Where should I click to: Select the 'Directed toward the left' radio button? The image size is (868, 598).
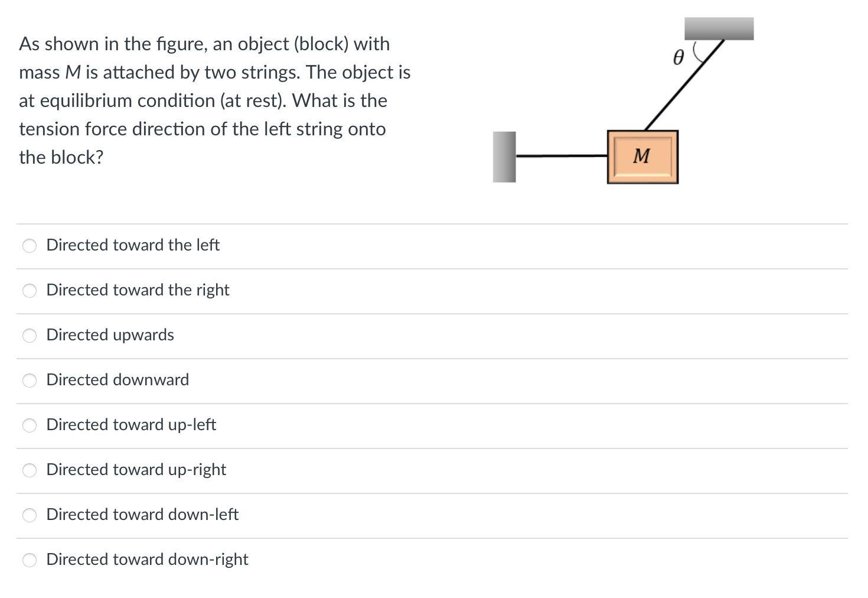pos(29,245)
